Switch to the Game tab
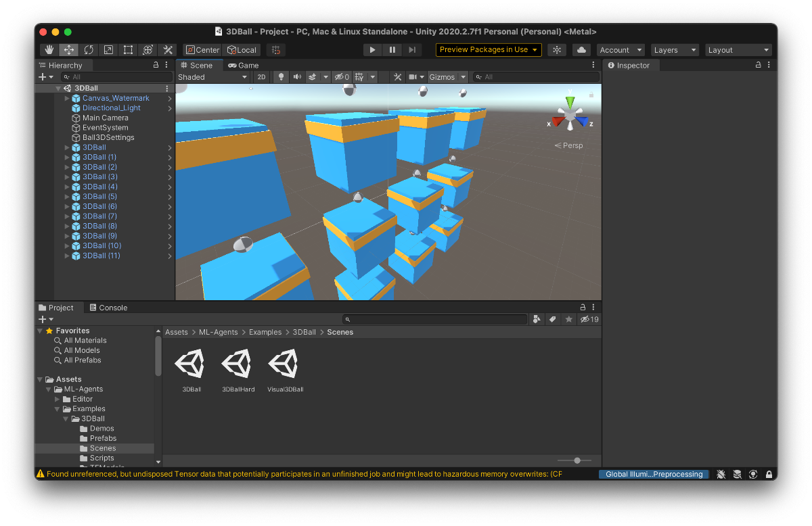The image size is (812, 526). [244, 66]
